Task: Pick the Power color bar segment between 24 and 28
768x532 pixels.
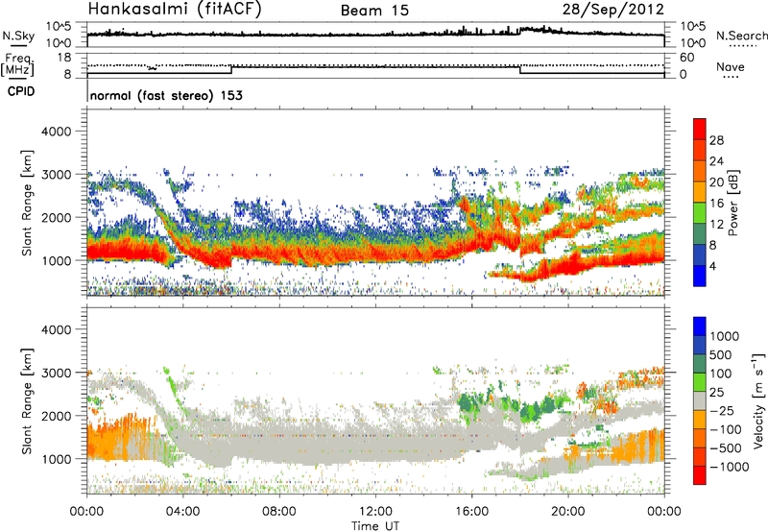Action: (700, 150)
